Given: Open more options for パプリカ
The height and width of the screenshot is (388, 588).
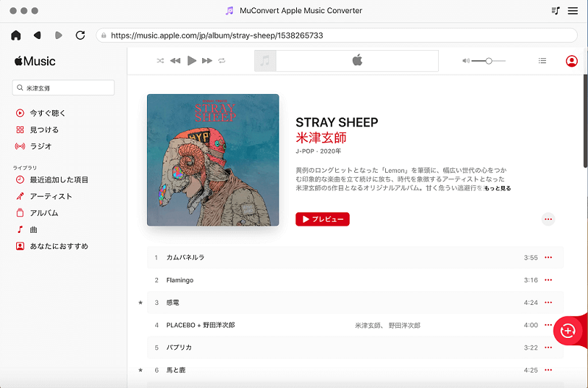Looking at the screenshot, I should (x=548, y=348).
